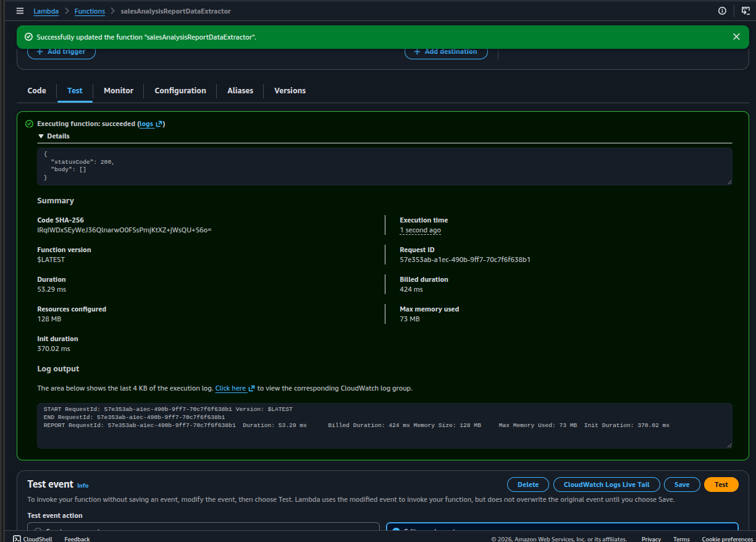Open the Aliases tab
Viewport: 756px width, 542px height.
(x=240, y=91)
